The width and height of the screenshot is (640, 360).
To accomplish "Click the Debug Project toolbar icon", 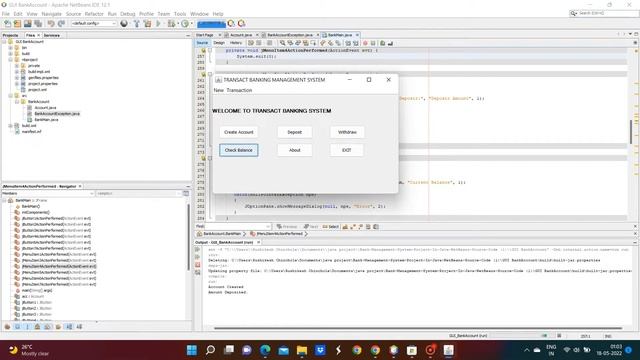I will [x=172, y=24].
